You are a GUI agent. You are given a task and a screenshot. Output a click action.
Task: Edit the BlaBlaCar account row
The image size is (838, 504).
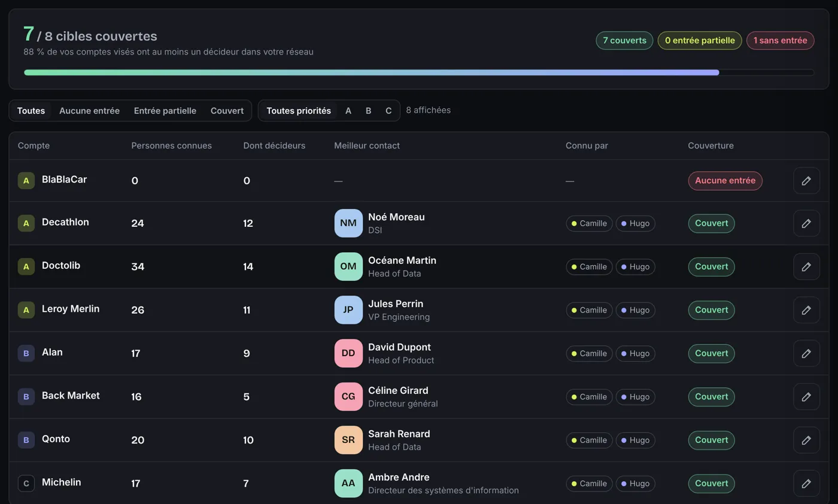click(806, 181)
